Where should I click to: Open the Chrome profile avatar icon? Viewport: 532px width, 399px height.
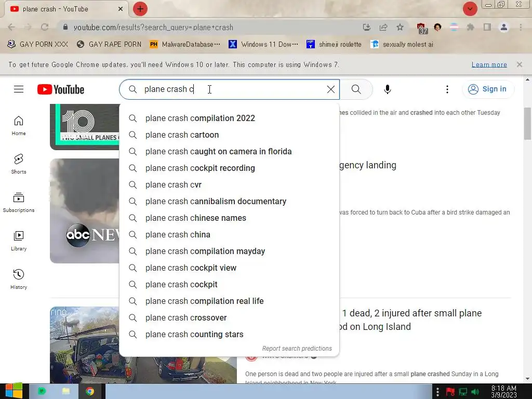504,27
